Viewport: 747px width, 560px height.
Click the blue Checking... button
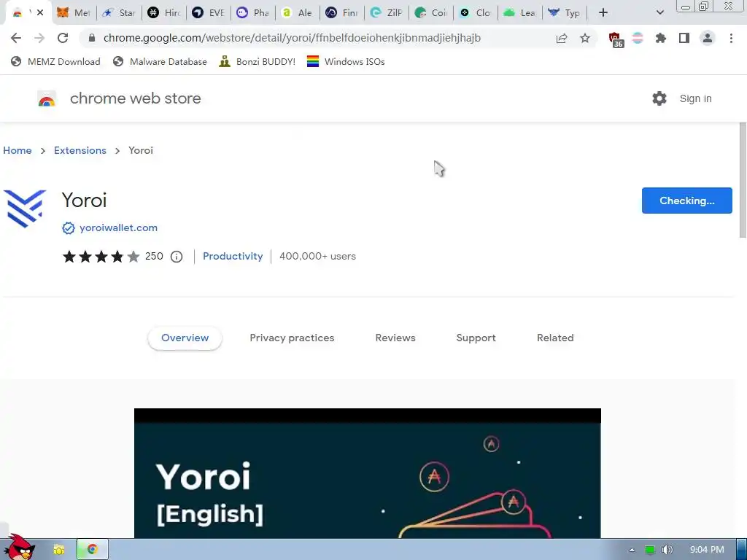tap(686, 201)
